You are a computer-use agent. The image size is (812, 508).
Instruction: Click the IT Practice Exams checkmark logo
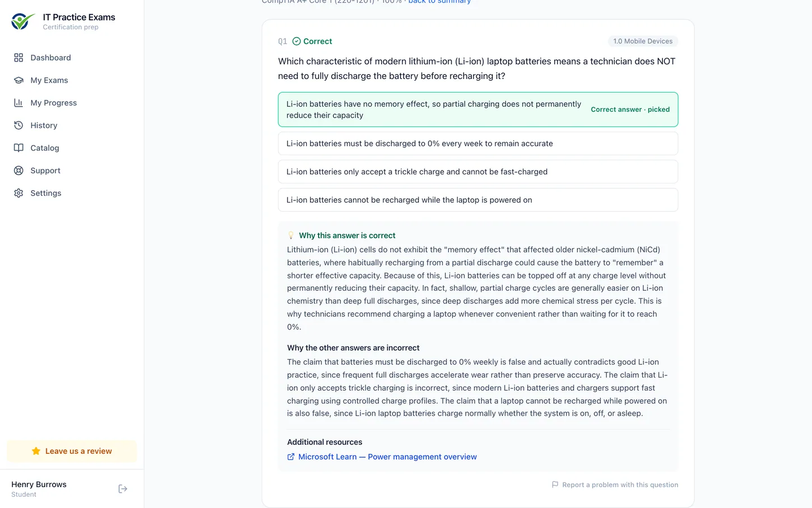[x=23, y=21]
